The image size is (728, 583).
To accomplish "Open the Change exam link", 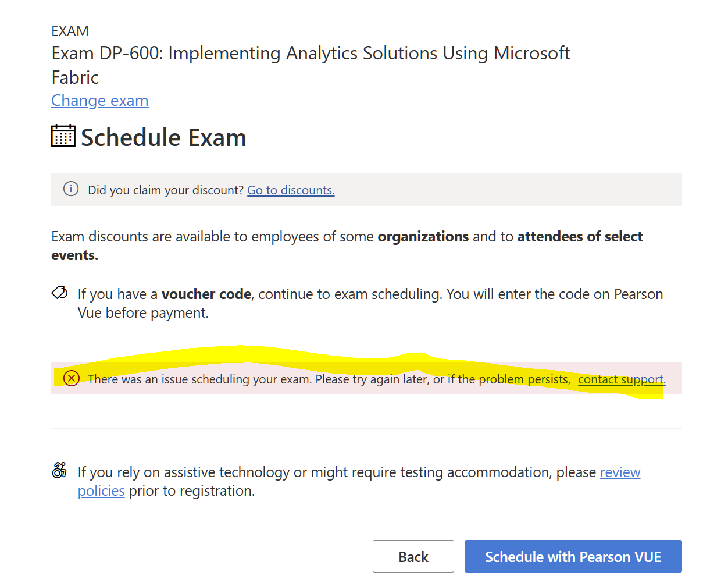I will (100, 101).
